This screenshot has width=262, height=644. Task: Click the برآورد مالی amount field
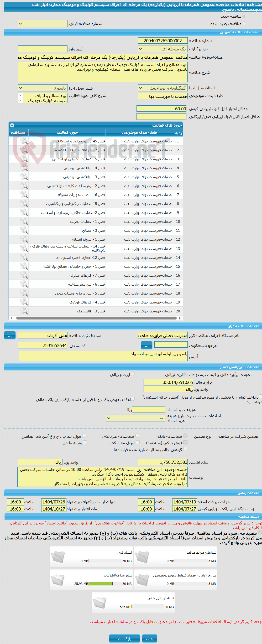168,382
